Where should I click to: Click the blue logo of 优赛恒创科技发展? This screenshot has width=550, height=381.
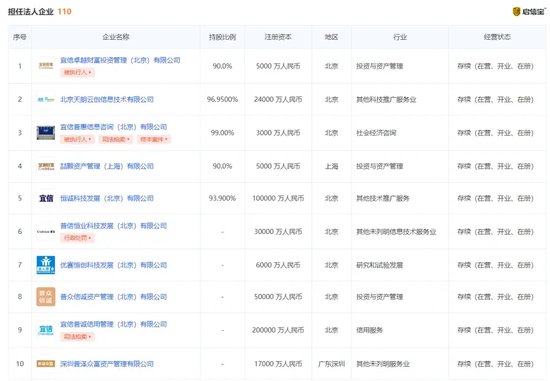(46, 265)
